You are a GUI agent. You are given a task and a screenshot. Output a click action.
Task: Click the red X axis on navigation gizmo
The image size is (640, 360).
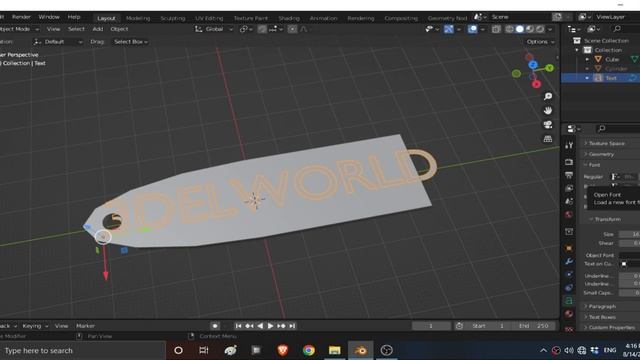pyautogui.click(x=536, y=84)
